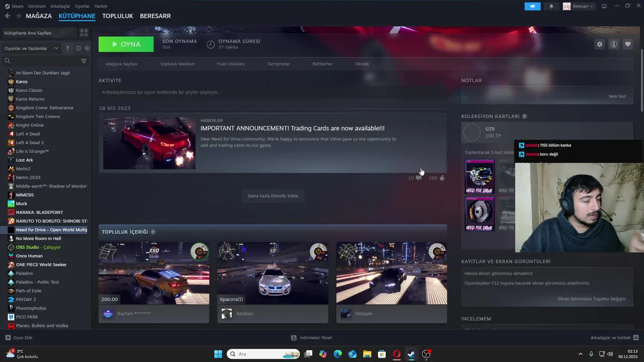Open the Görünüm menu
Screen dimensions: 644x362
click(37, 6)
